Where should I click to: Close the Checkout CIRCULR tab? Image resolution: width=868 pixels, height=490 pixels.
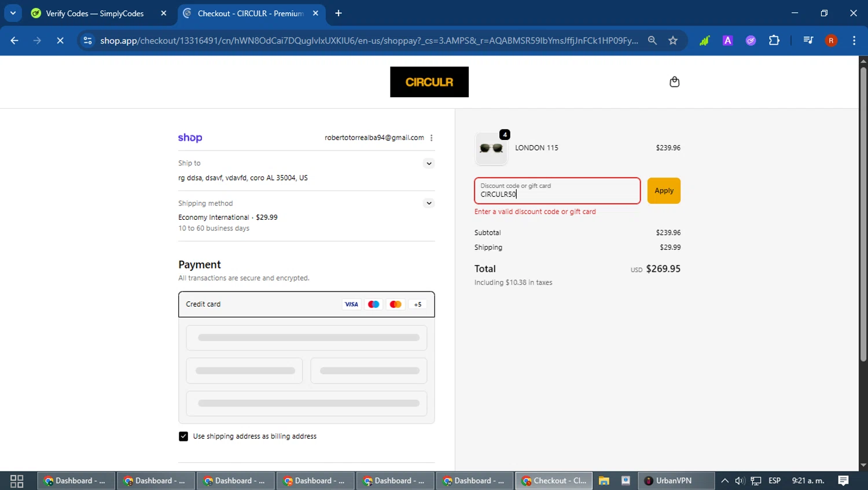coord(315,13)
